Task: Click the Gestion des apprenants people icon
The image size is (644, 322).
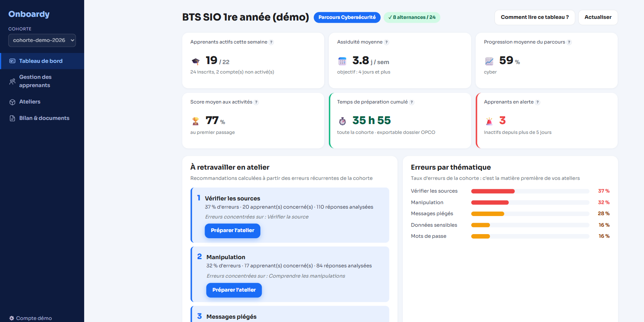Action: (x=12, y=81)
